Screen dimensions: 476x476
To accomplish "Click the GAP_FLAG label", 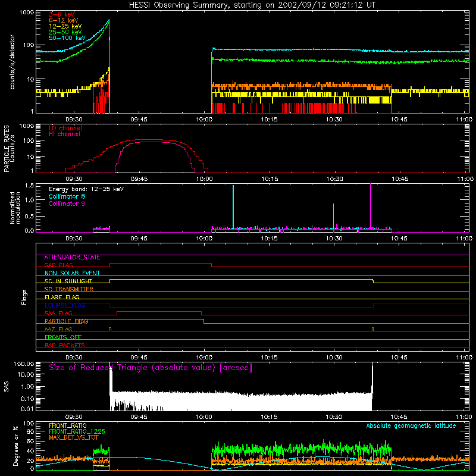I will tap(59, 265).
